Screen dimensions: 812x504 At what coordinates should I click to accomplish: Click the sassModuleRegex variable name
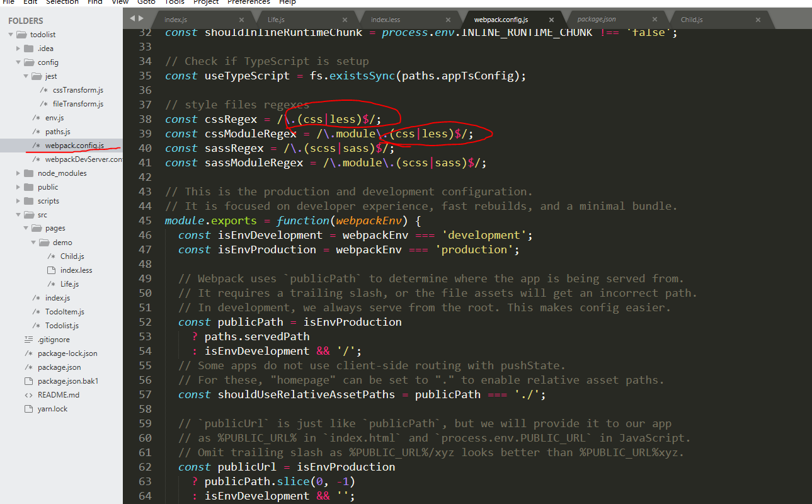point(254,163)
